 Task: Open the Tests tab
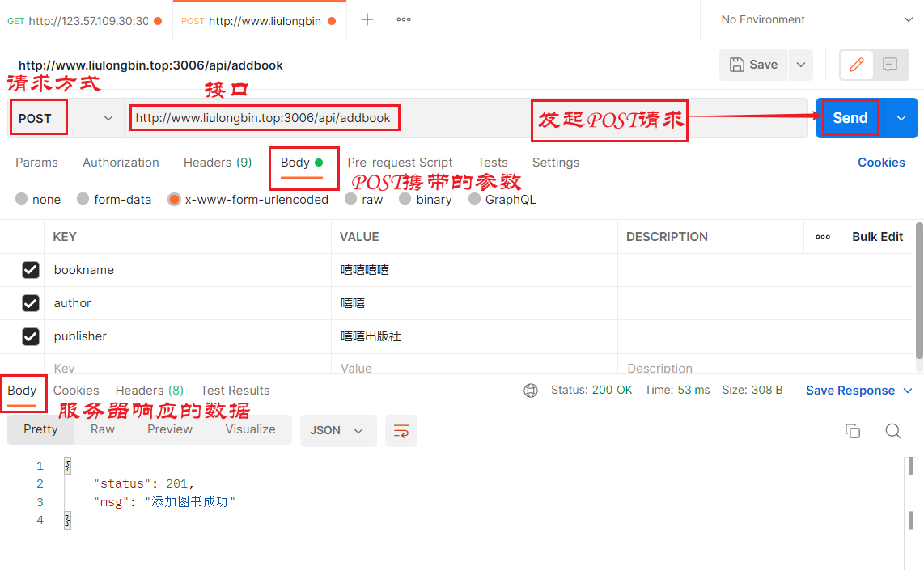pos(493,163)
